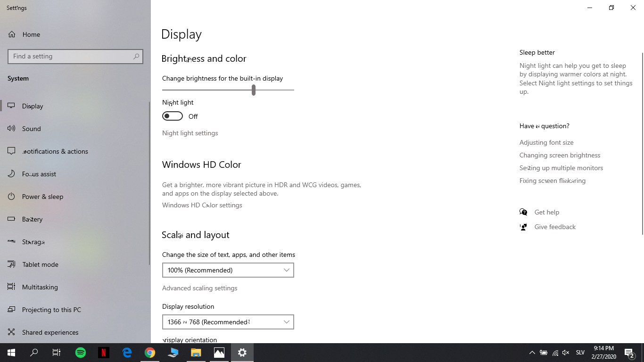
Task: Click the Storage sidebar icon
Action: click(x=11, y=241)
